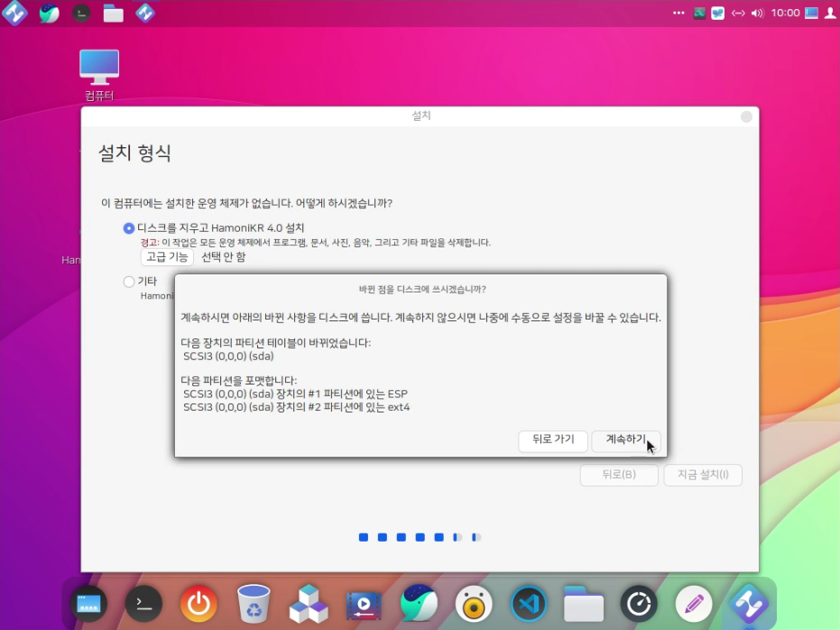Click the 뒤로(B) button in installer
Screen dimensions: 840x630
(x=618, y=476)
